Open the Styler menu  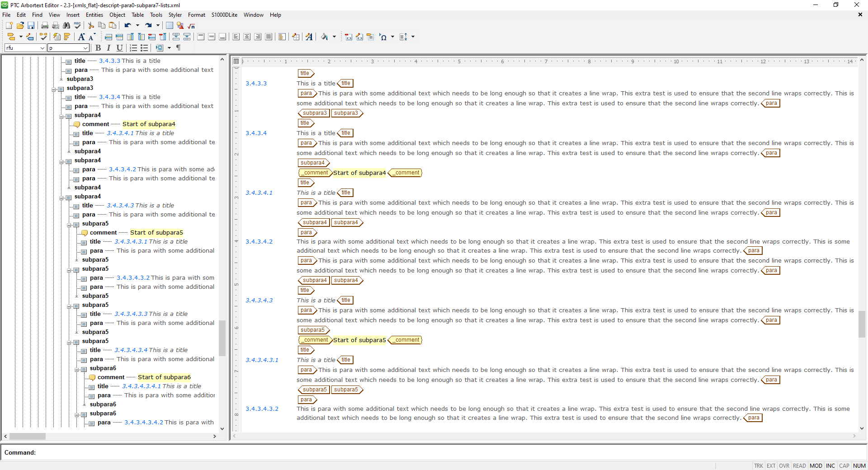175,14
